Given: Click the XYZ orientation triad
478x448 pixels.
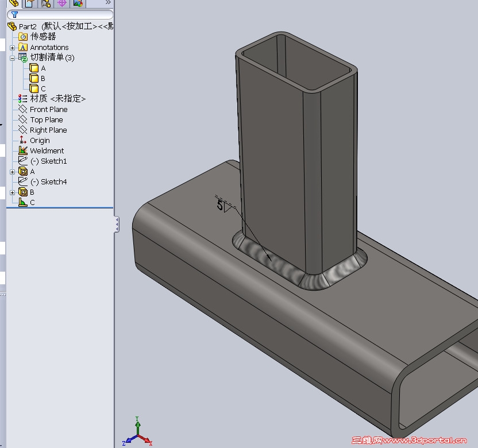Looking at the screenshot, I should point(137,432).
